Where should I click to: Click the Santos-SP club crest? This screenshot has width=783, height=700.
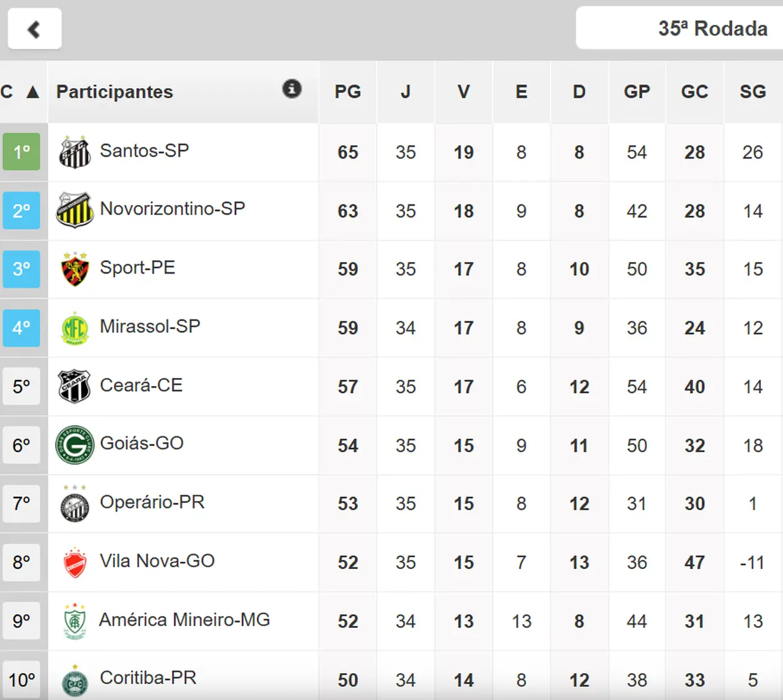coord(75,152)
